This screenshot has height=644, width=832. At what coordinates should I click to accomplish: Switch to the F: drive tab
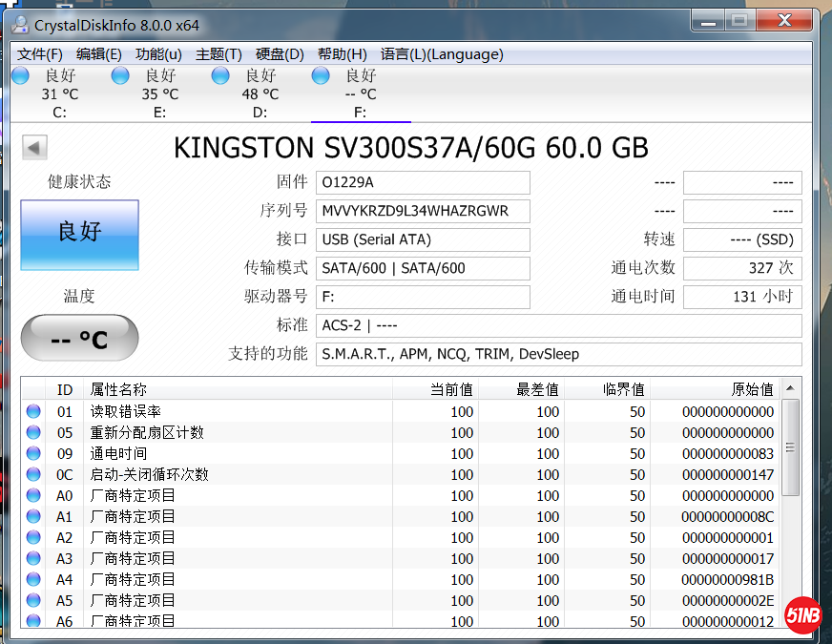[361, 92]
